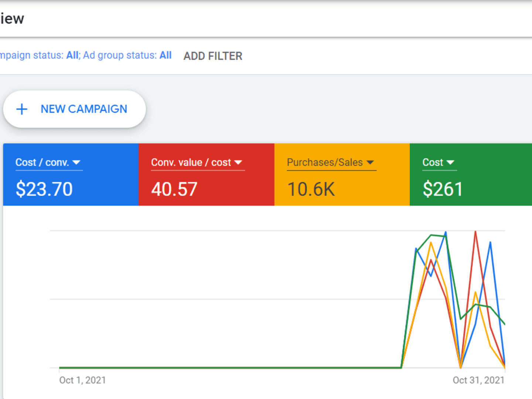Select the blue $23.70 scorecard
Viewport: 532px width, 399px height.
click(x=71, y=174)
